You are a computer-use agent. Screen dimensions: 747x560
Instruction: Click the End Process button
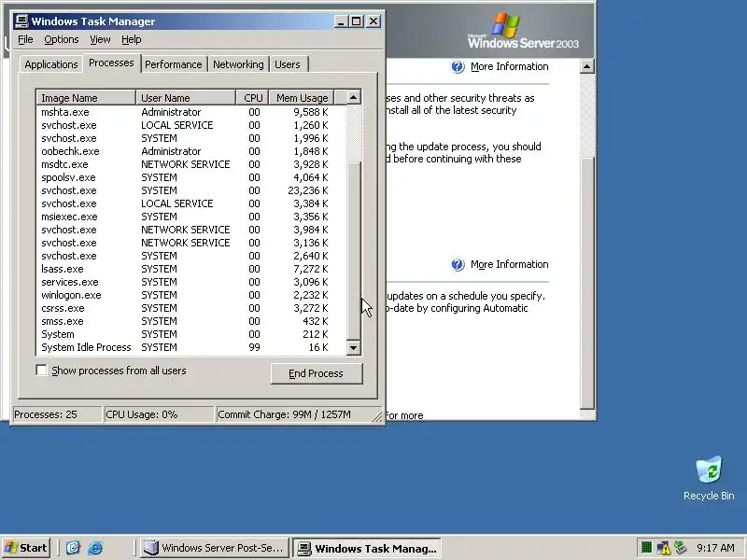coord(317,373)
